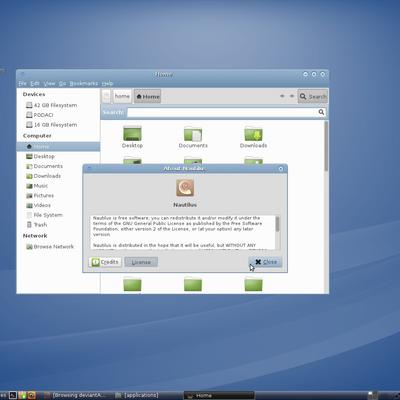Viewport: 400px width, 400px height.
Task: Open the View menu
Action: tap(49, 83)
